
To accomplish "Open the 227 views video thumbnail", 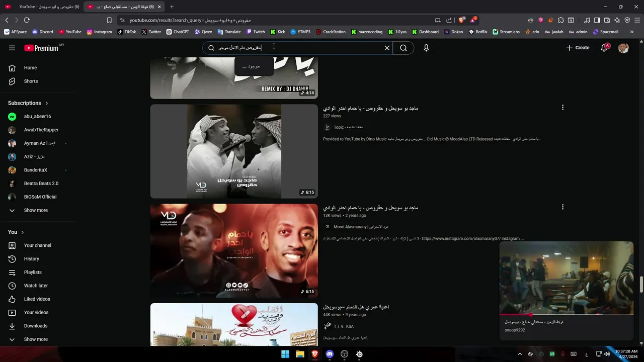I will tap(234, 151).
